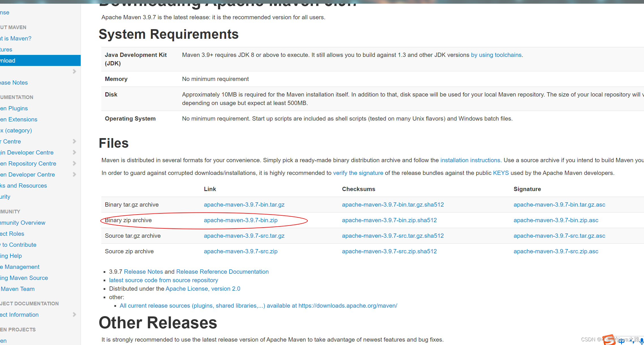Open apache-maven-3.9.7-bin.zip.asc signature
Screen dimensions: 644x345
[556, 220]
